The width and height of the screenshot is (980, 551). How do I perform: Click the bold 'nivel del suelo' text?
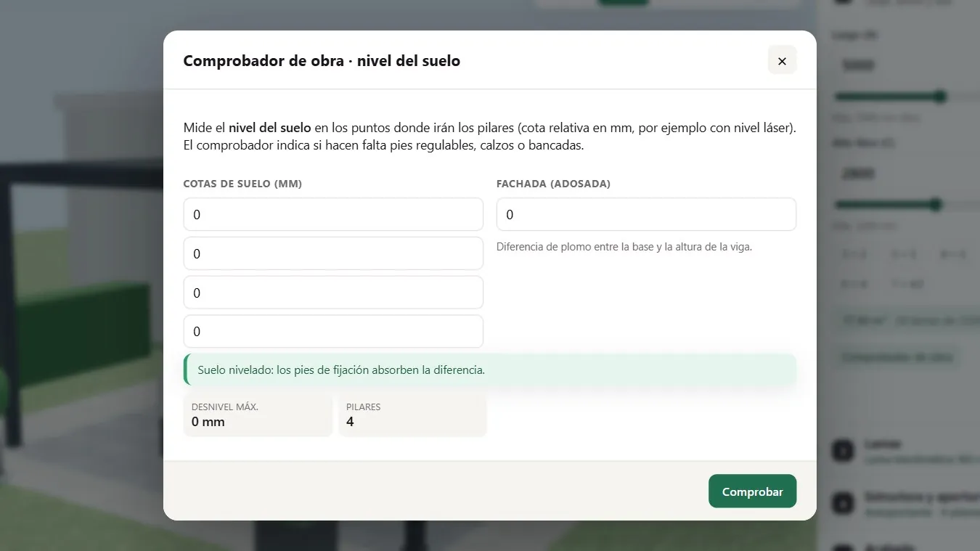pos(270,128)
